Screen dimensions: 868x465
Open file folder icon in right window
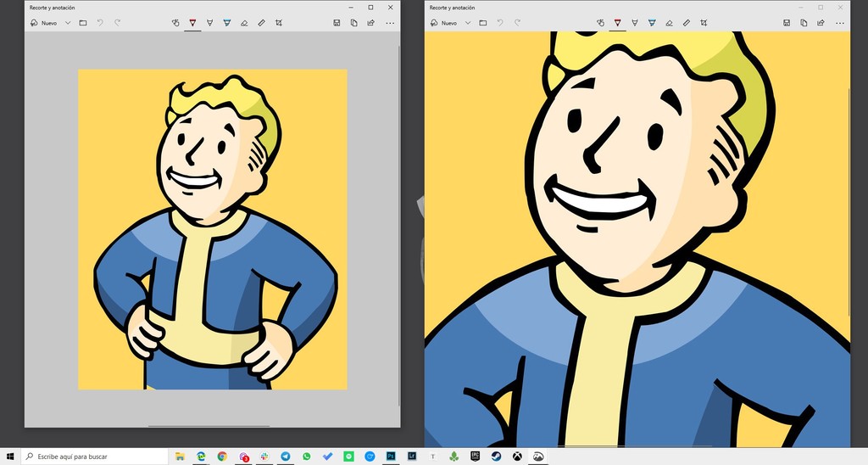pos(483,23)
